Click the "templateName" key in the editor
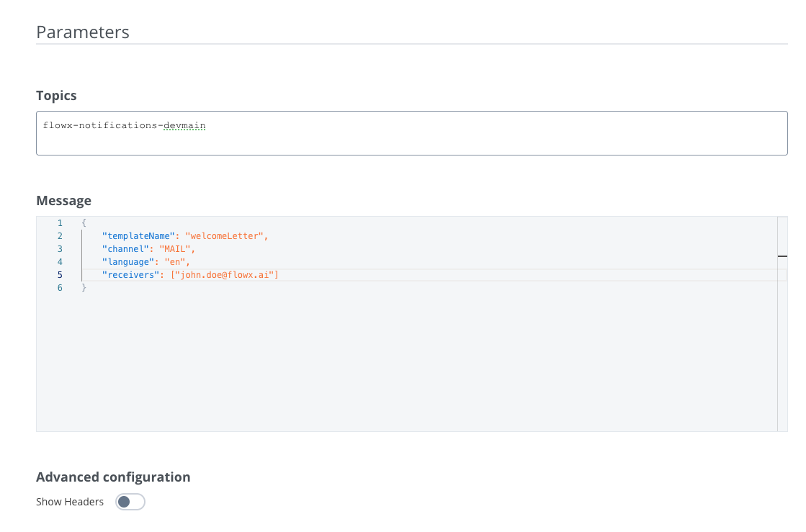The height and width of the screenshot is (532, 806). (x=138, y=236)
